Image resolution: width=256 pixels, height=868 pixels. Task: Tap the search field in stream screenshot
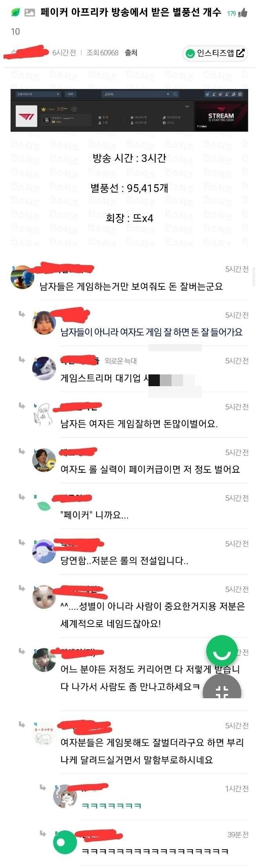[x=137, y=94]
